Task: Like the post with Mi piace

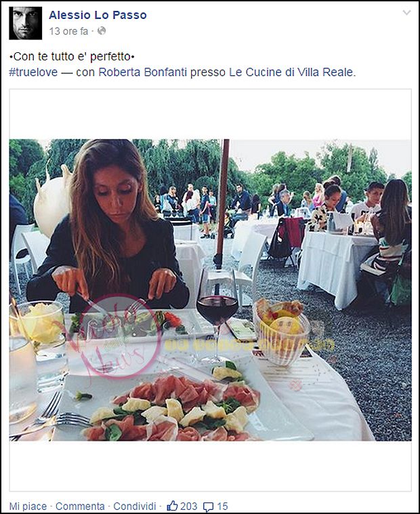Action: (28, 506)
